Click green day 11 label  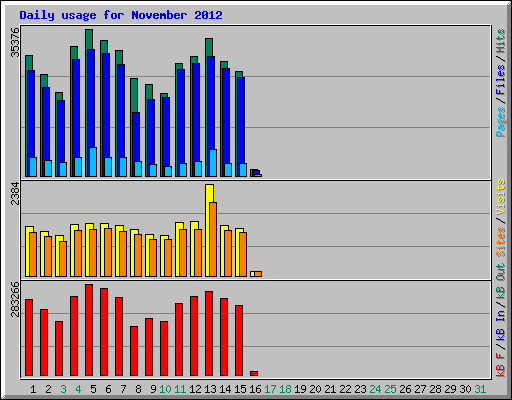[180, 389]
